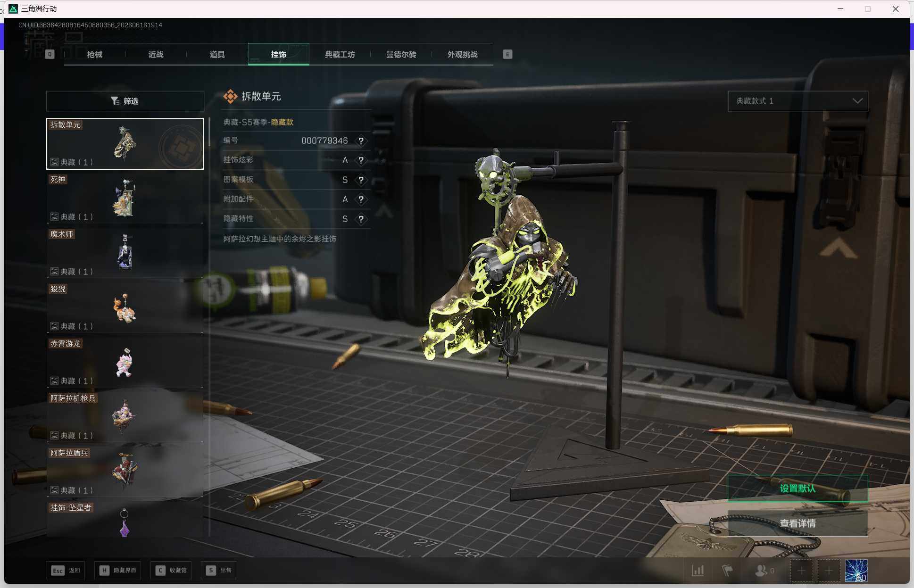The image size is (914, 588).
Task: Click help icon for 挂饰炫彩
Action: pyautogui.click(x=361, y=160)
